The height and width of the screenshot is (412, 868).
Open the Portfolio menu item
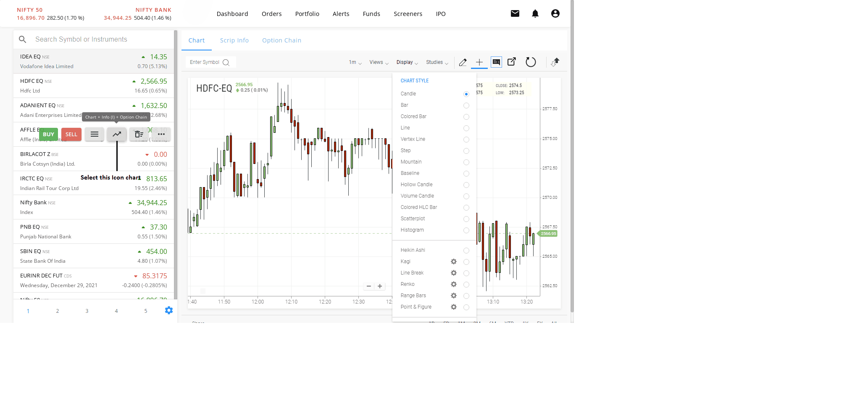point(307,14)
